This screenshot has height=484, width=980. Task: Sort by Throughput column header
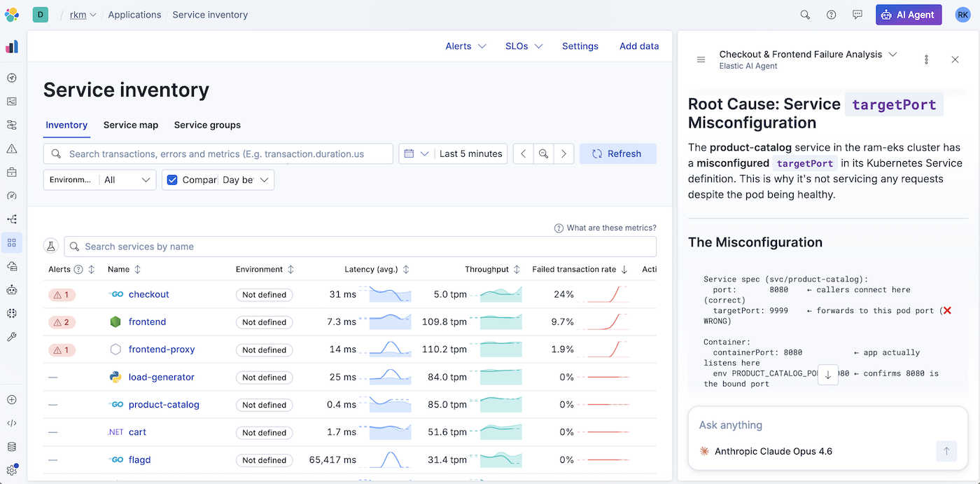tap(492, 270)
